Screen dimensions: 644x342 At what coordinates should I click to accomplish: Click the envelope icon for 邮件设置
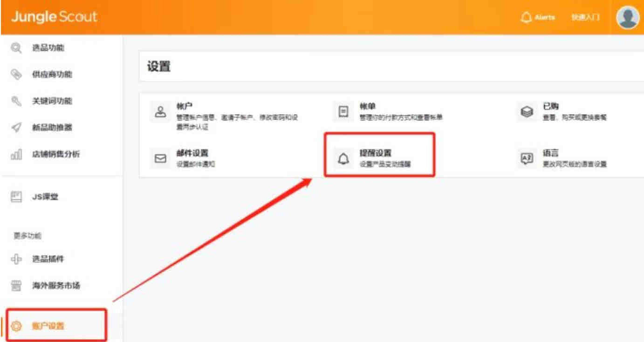(160, 158)
